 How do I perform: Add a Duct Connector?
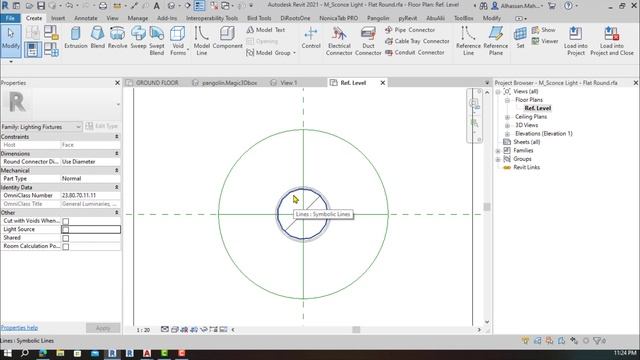[x=368, y=41]
